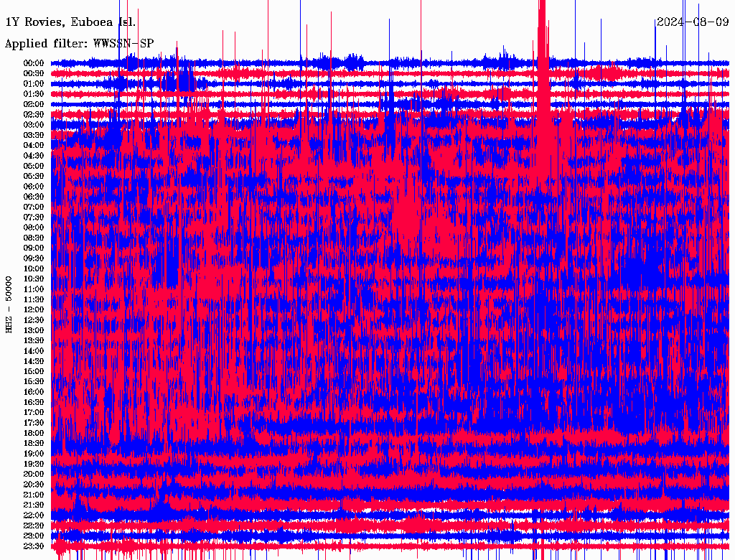
Task: Select the 12:00 time label
Action: (x=34, y=309)
